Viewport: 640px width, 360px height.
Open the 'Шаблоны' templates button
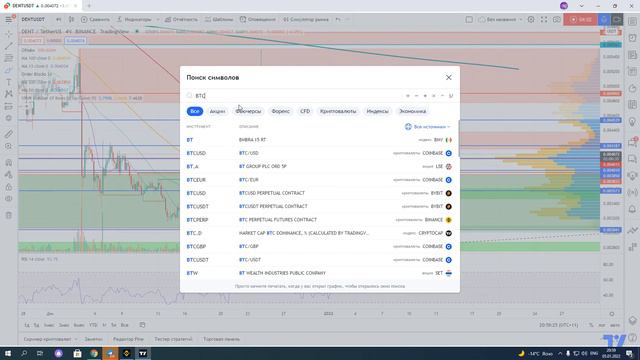[x=219, y=19]
